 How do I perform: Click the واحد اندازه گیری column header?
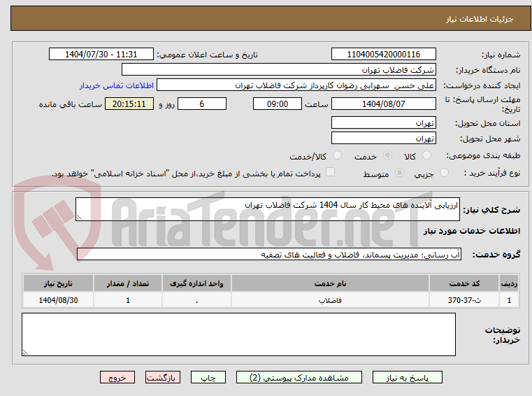pyautogui.click(x=196, y=283)
